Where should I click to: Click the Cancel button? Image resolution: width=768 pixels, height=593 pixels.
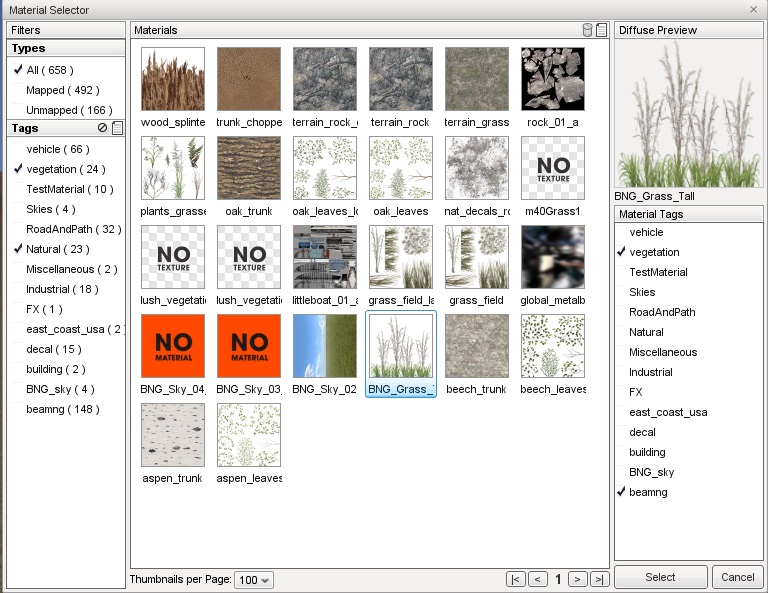[738, 577]
